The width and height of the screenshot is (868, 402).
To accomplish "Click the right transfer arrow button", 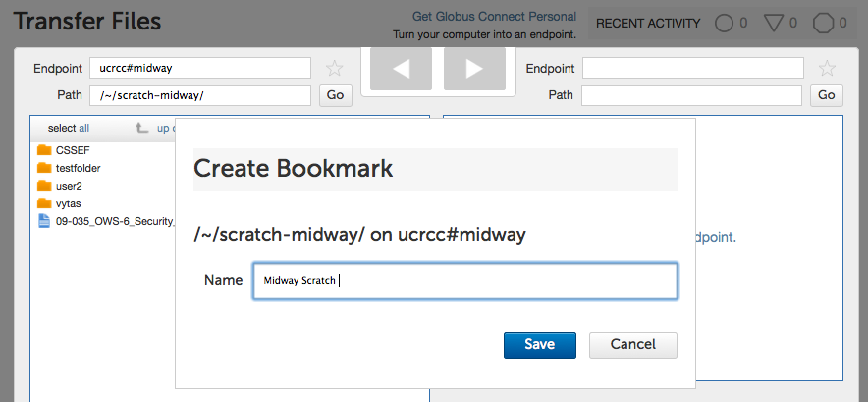I will [x=474, y=69].
